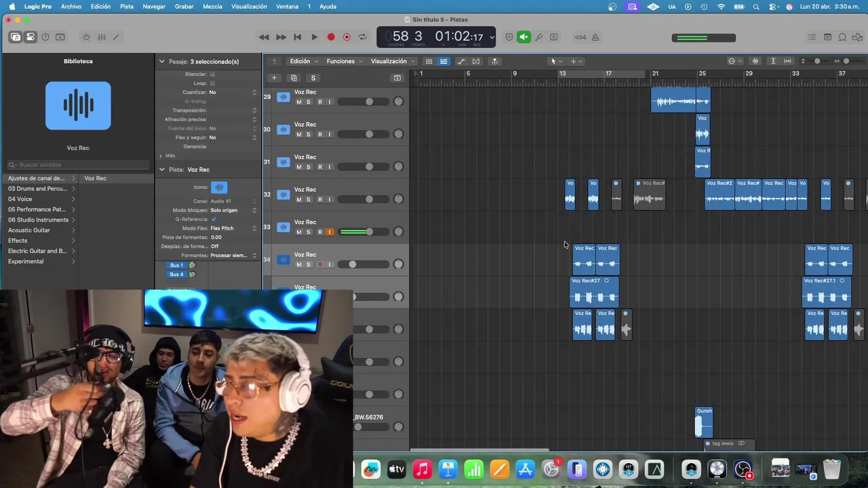The width and height of the screenshot is (868, 488).
Task: Solo track 31 Voz Rec
Action: pos(309,167)
